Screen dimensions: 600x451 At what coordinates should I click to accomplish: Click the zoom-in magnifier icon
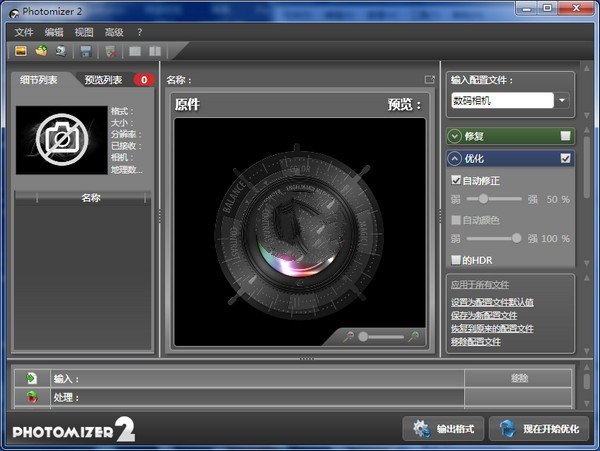coord(413,337)
